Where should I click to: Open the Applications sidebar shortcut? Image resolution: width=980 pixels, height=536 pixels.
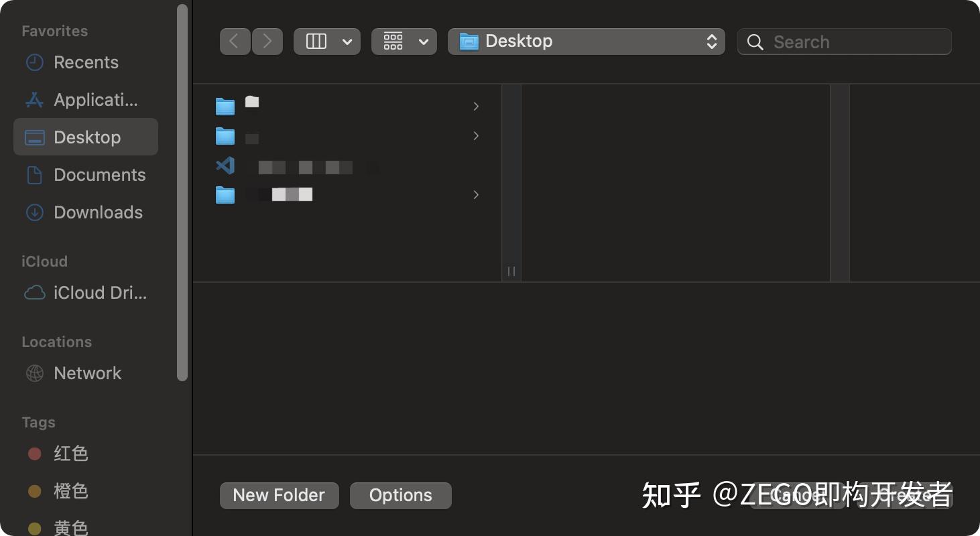tap(87, 100)
